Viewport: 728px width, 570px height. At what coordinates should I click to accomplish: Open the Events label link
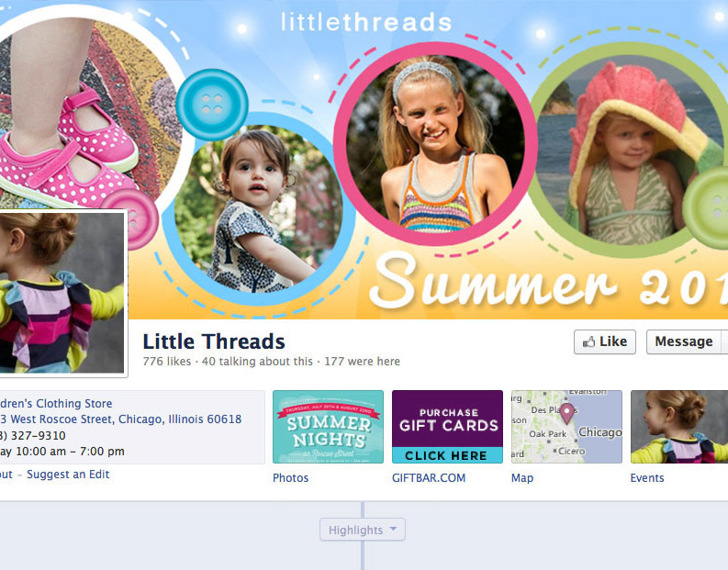(x=647, y=477)
